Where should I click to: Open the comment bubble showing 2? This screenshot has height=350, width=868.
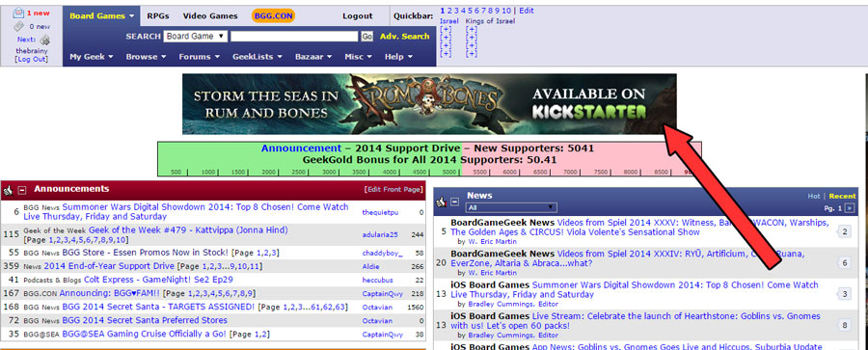tap(845, 231)
